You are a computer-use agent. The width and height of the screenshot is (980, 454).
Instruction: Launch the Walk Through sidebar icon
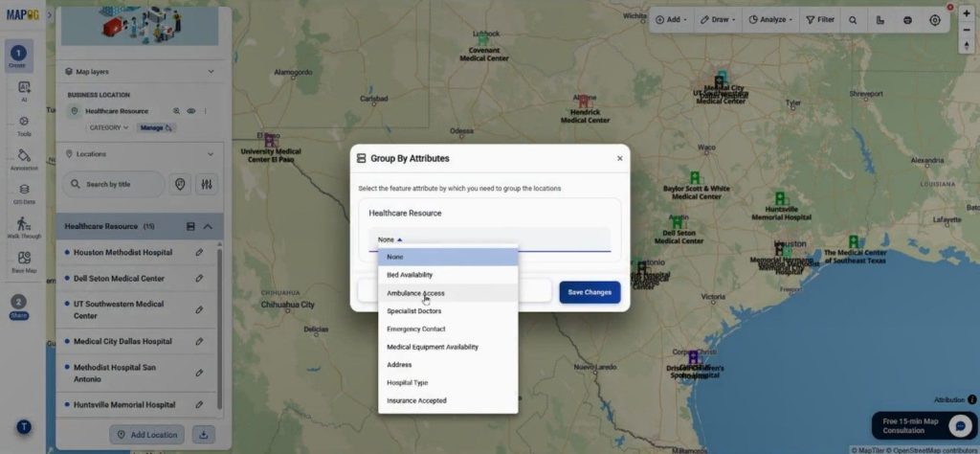tap(24, 228)
